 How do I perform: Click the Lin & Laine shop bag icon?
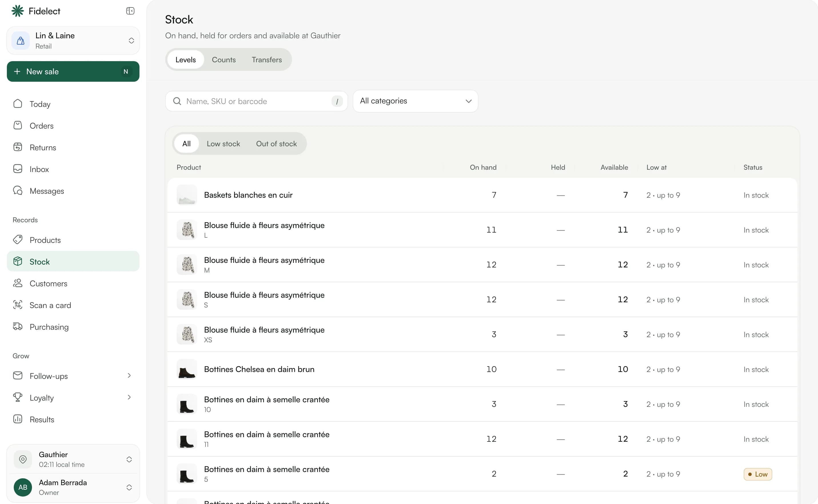tap(21, 41)
